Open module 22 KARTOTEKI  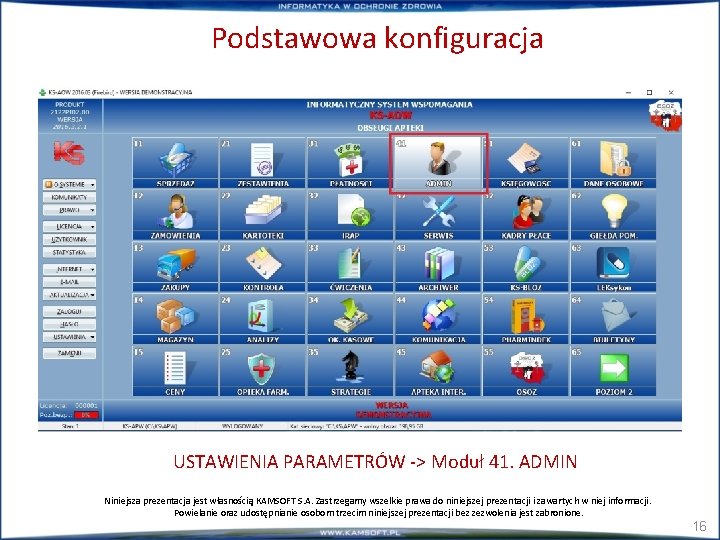263,215
